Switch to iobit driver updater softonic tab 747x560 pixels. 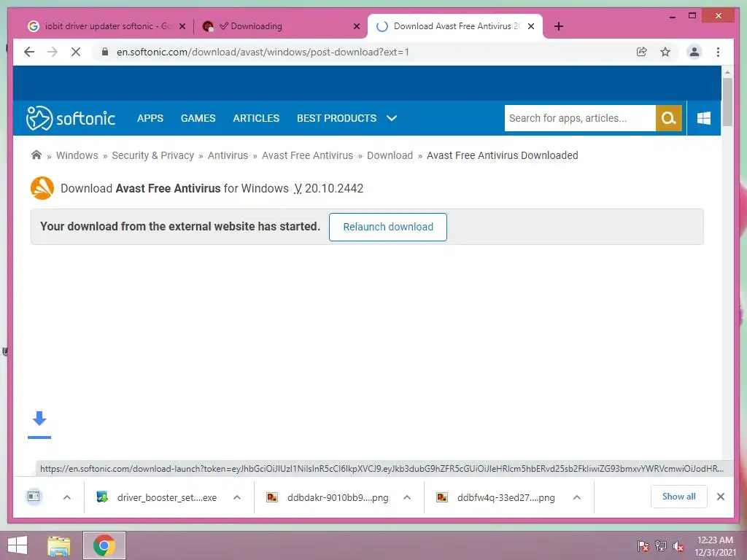click(x=106, y=26)
